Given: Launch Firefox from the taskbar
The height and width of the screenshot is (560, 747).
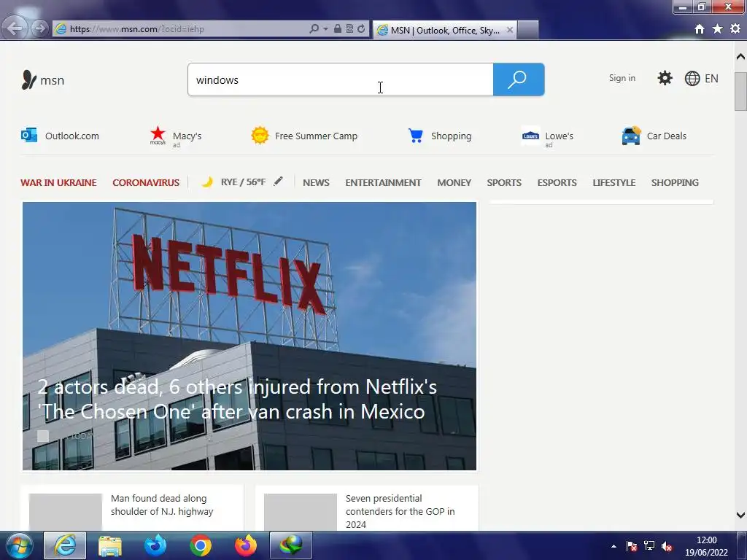Looking at the screenshot, I should tap(246, 545).
